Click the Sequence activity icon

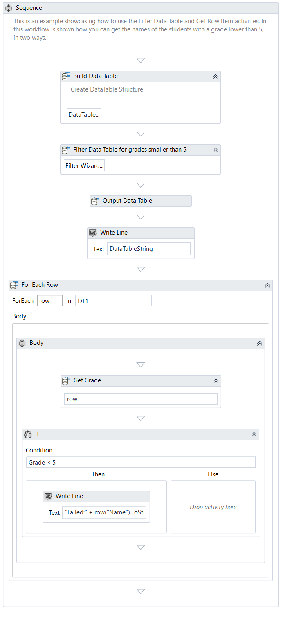[9, 8]
